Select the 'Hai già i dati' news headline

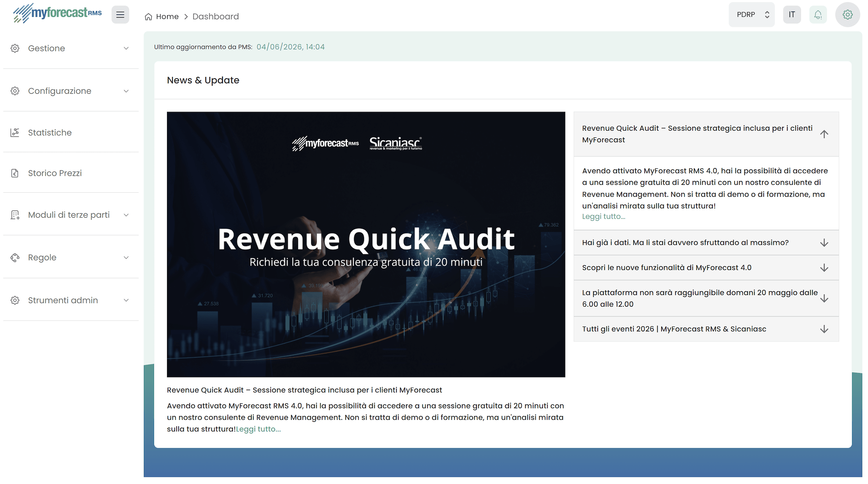tap(686, 243)
